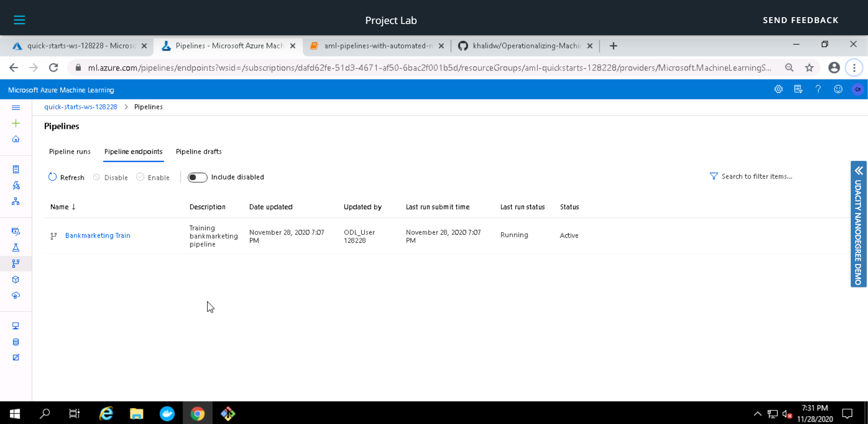Click the Refresh button
This screenshot has width=868, height=424.
tap(66, 177)
